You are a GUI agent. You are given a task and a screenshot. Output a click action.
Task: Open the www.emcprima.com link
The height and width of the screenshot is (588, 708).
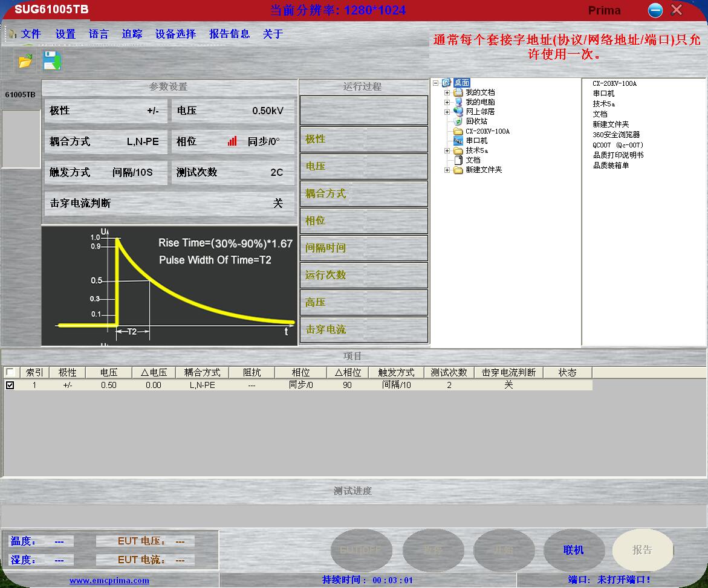[109, 581]
